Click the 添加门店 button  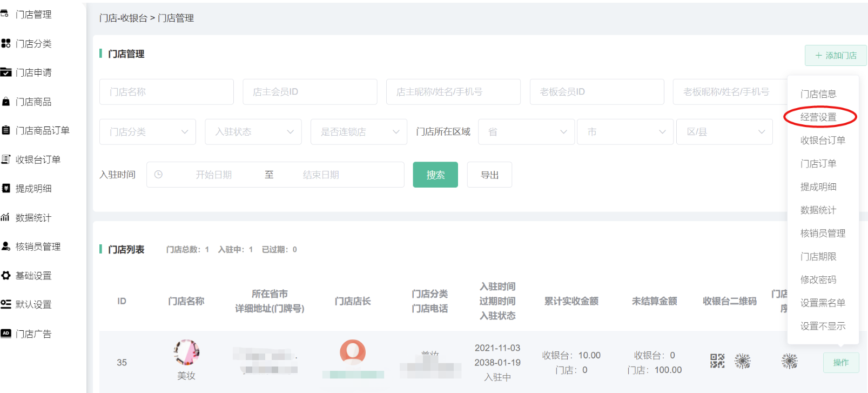click(835, 56)
